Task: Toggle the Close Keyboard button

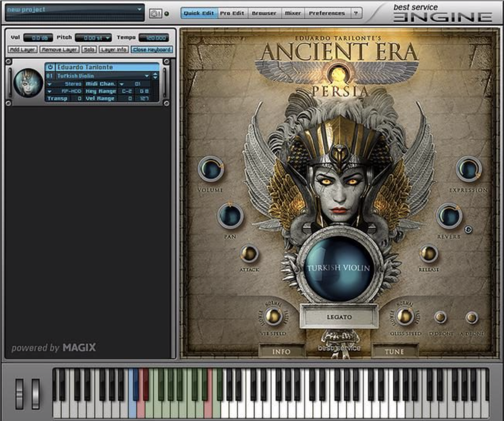Action: point(152,50)
